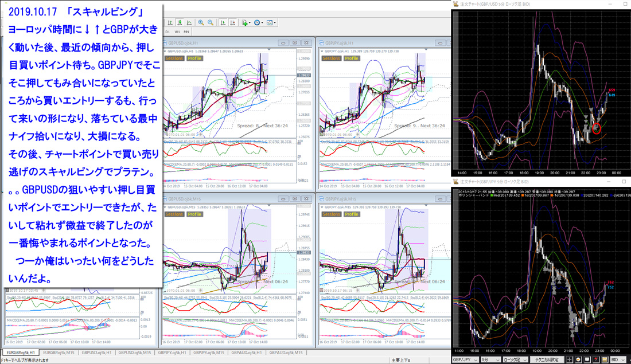Viewport: 631px width, 364px height.
Task: Click the テクニカル設定 button
Action: point(546,359)
